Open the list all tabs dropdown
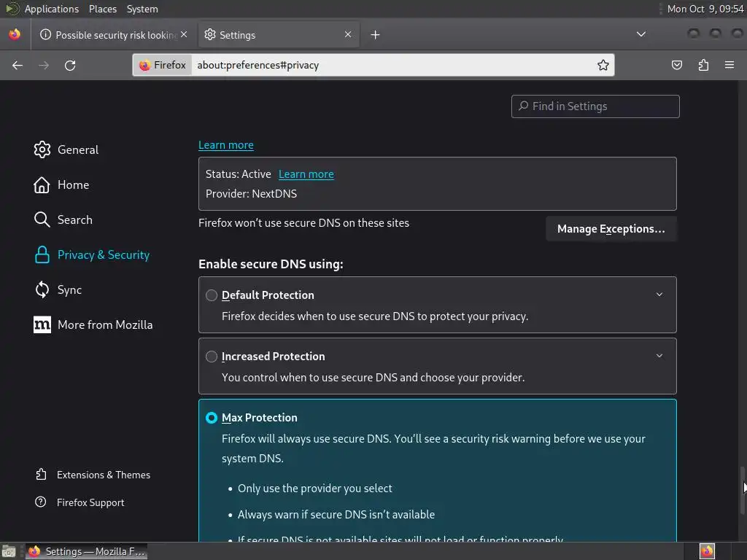Image resolution: width=747 pixels, height=560 pixels. point(641,34)
